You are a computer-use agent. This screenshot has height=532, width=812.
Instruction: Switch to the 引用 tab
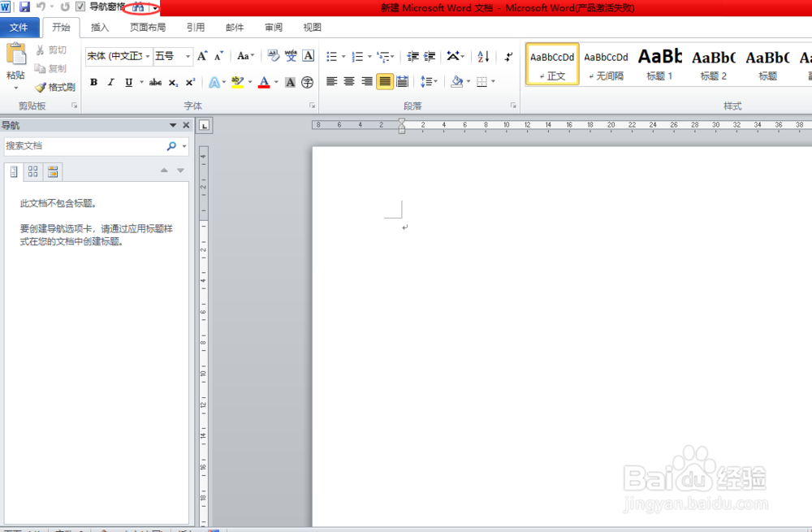(x=195, y=28)
